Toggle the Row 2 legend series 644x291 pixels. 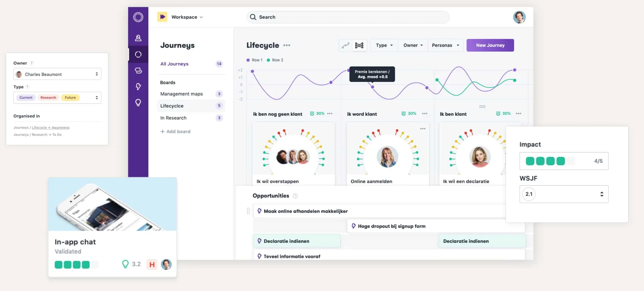click(275, 60)
